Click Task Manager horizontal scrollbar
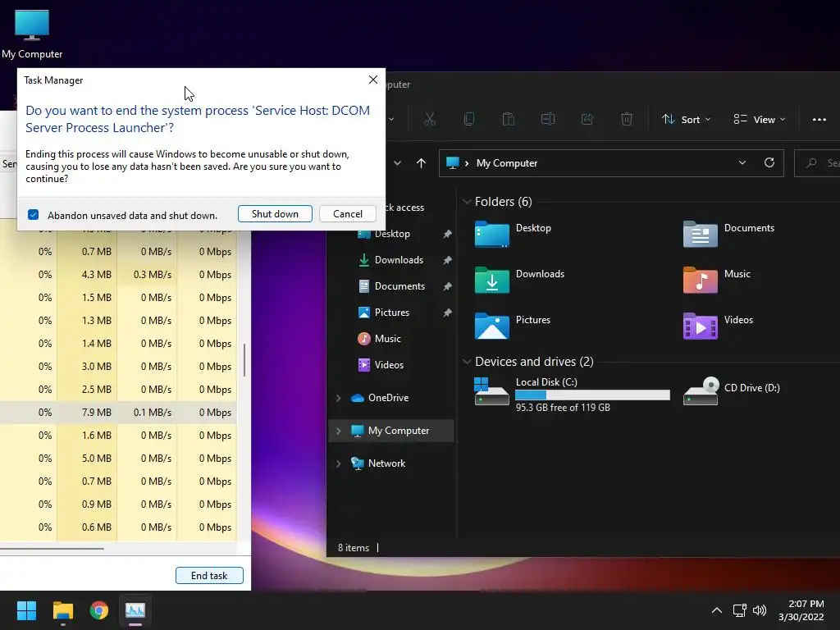Viewport: 840px width, 630px height. pyautogui.click(x=52, y=549)
